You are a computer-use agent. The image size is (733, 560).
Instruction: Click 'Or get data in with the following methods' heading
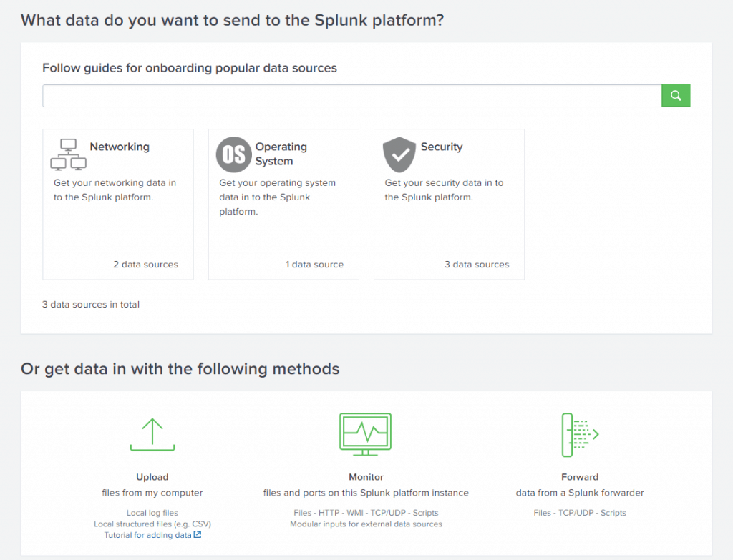point(180,369)
